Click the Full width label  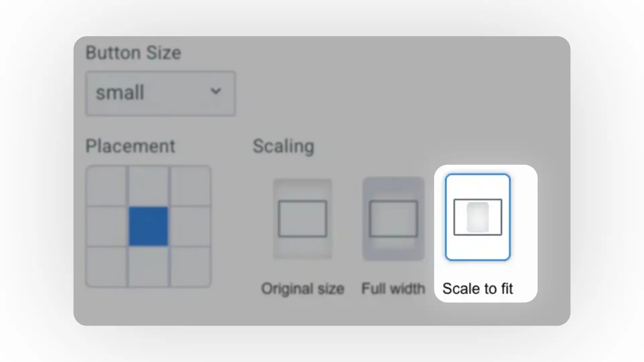point(393,289)
